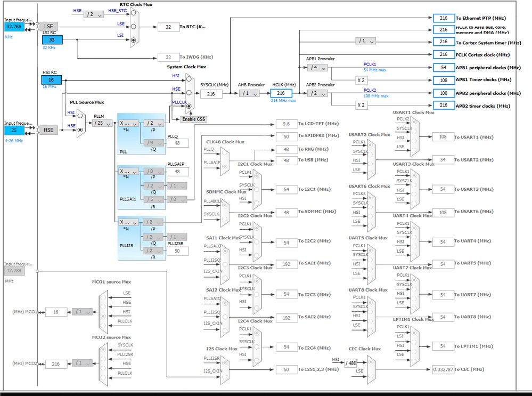The width and height of the screenshot is (532, 396).
Task: Click the HSI RC 16 value box
Action: pos(52,80)
